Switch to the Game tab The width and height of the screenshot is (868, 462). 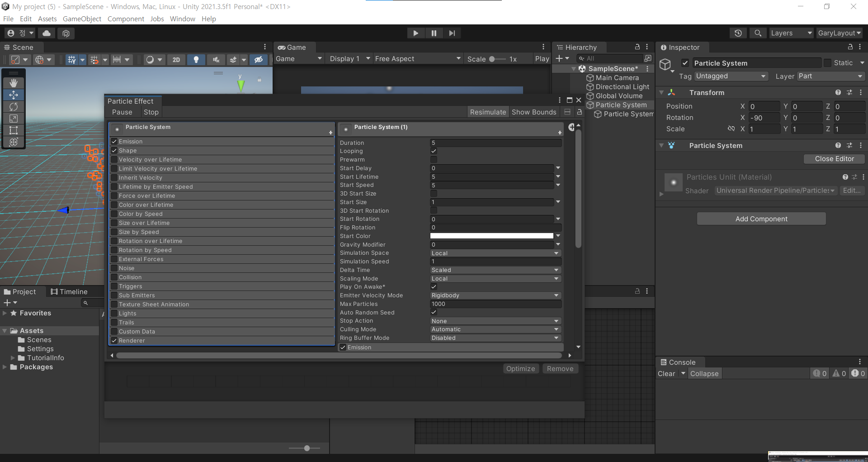tap(292, 48)
